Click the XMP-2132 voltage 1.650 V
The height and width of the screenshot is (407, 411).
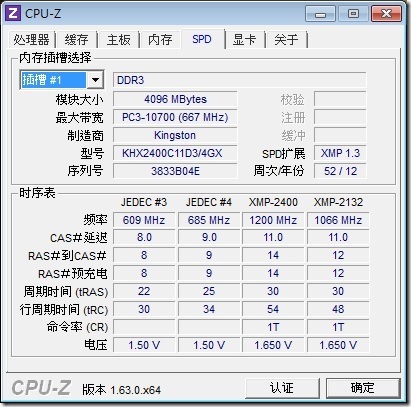(338, 345)
